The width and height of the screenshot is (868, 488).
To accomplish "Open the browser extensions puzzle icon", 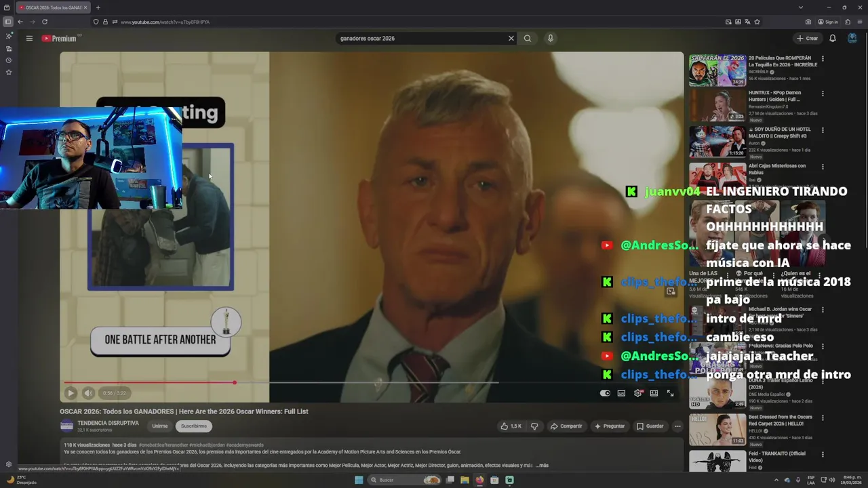I will pos(848,22).
